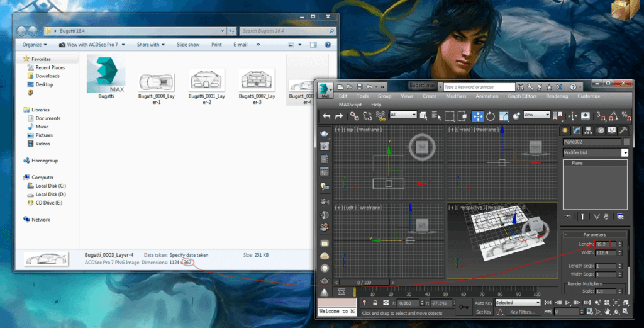The height and width of the screenshot is (328, 644).
Task: Open the MAXScript menu
Action: click(x=350, y=105)
